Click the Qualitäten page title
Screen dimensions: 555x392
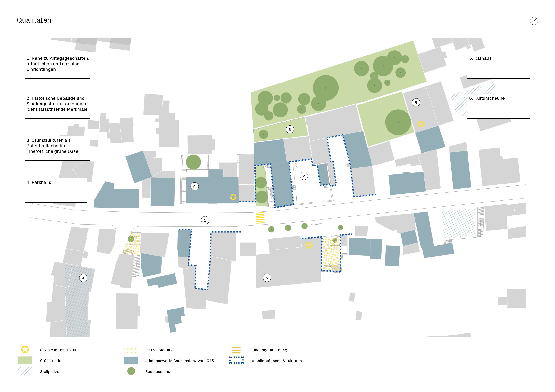(34, 20)
